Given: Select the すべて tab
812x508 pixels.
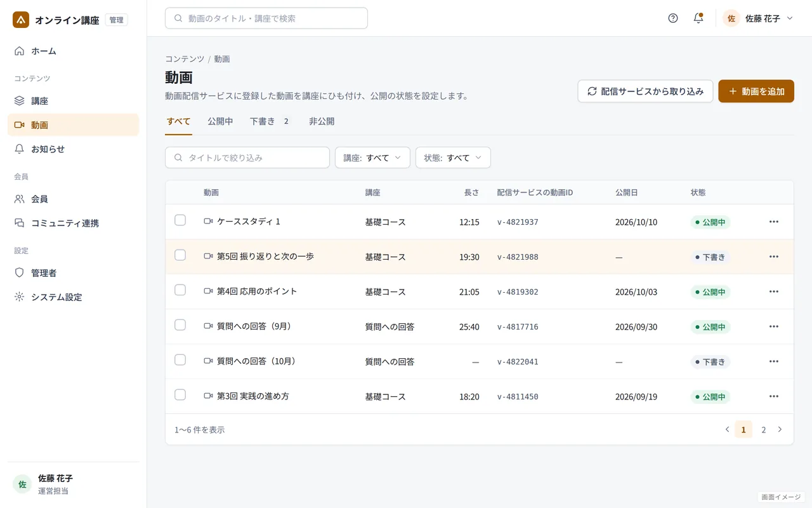Looking at the screenshot, I should [179, 121].
